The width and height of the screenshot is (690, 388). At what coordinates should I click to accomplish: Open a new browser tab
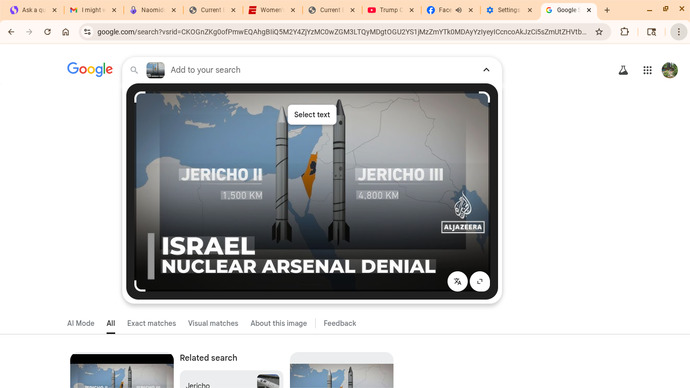(607, 10)
